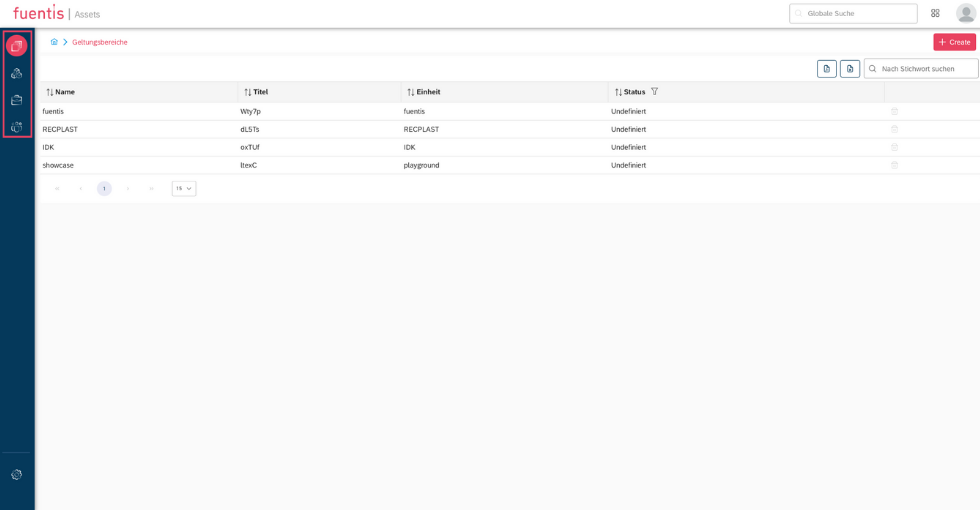Open the Status column filter icon
Image resolution: width=980 pixels, height=510 pixels.
click(x=654, y=91)
